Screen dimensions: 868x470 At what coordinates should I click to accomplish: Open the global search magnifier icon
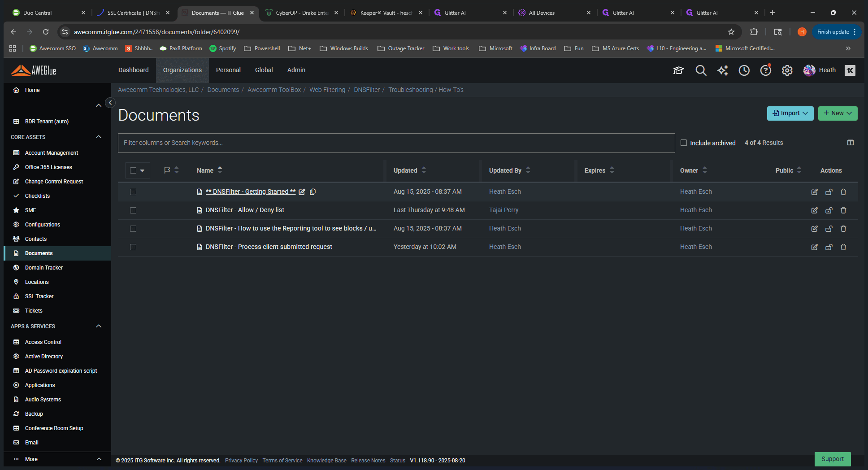coord(701,70)
